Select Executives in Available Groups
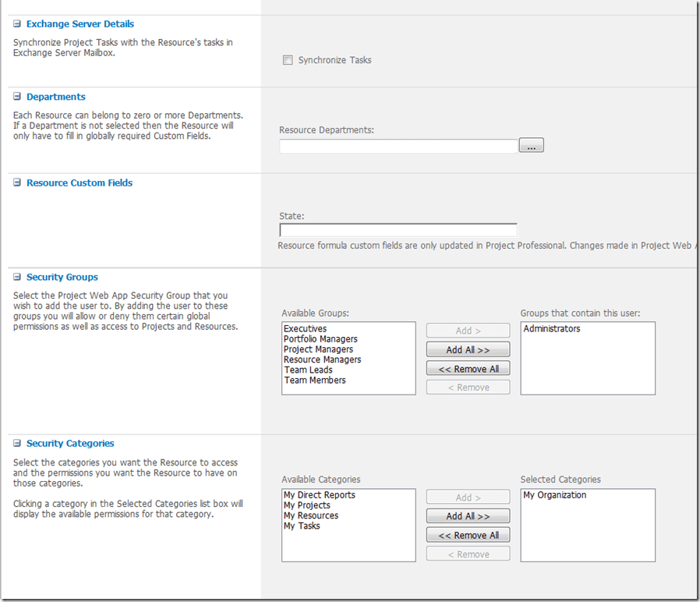 pyautogui.click(x=306, y=329)
